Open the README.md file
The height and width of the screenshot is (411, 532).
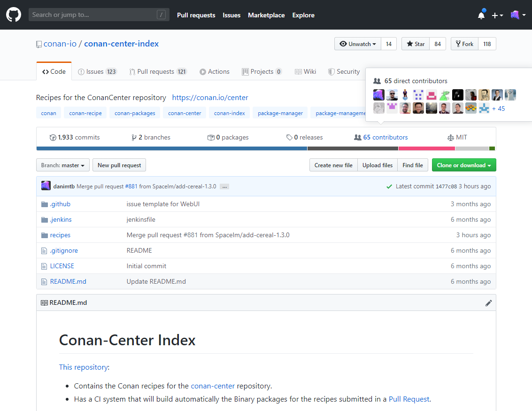pos(68,282)
